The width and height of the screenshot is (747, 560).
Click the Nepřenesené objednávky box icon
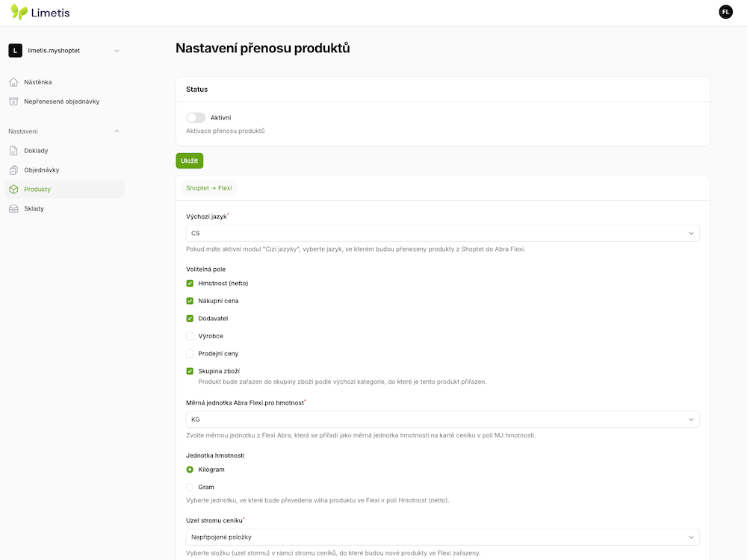[x=13, y=102]
